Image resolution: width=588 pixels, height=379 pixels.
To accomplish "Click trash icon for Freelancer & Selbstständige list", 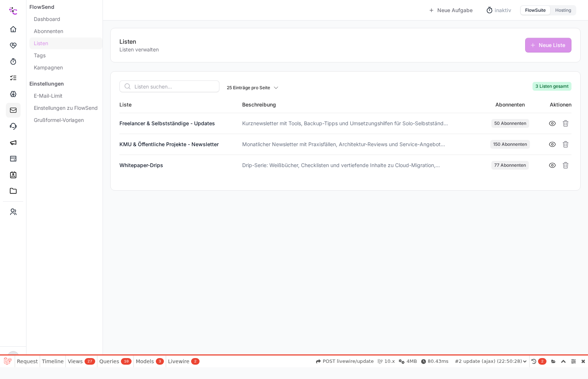I will [566, 123].
